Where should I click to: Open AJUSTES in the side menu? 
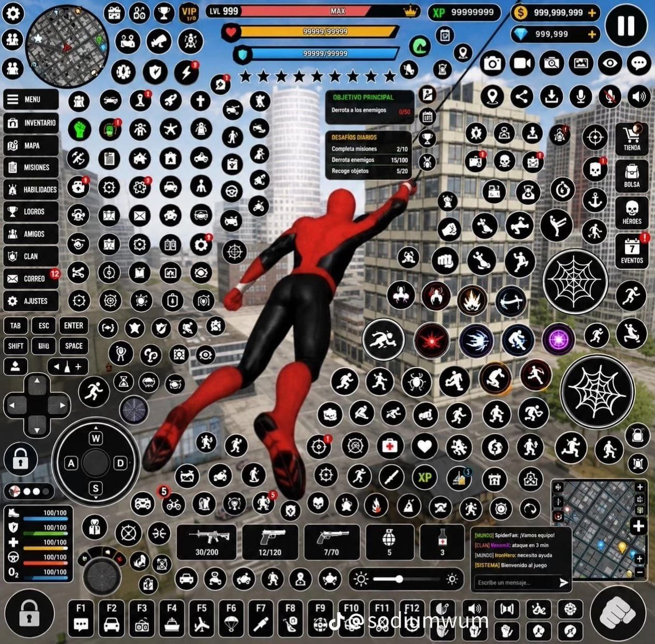(31, 301)
